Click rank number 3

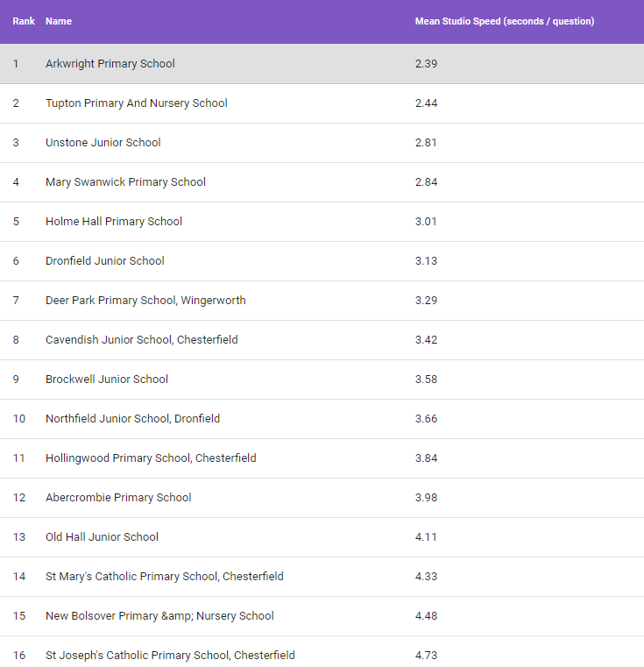(16, 143)
